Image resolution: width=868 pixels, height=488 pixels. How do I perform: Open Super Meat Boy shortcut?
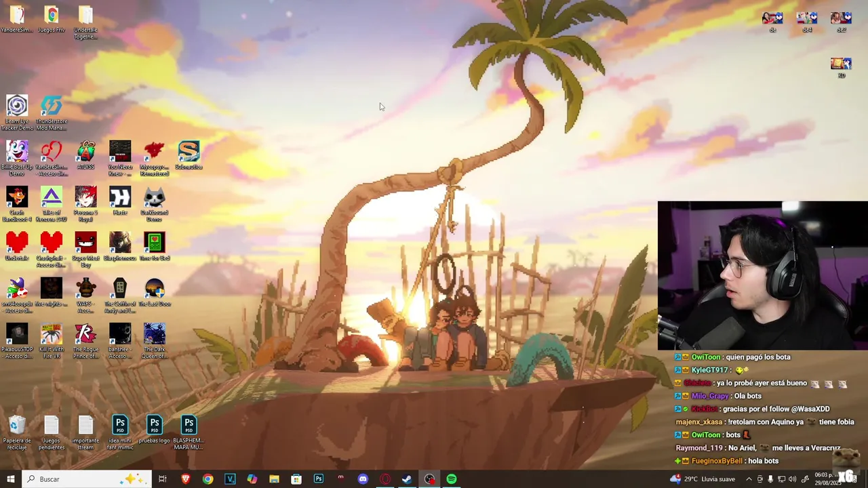(x=85, y=249)
